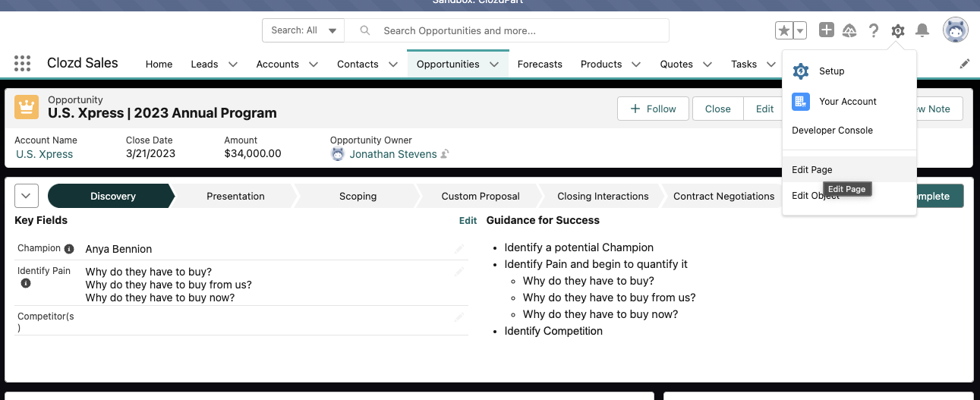
Task: Open the Leads tab
Action: tap(204, 65)
